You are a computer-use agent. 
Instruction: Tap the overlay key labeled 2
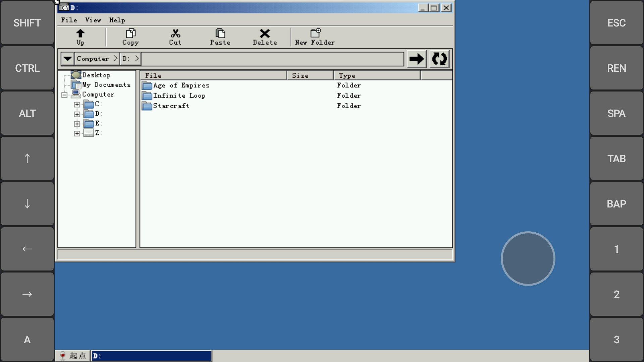tap(616, 294)
